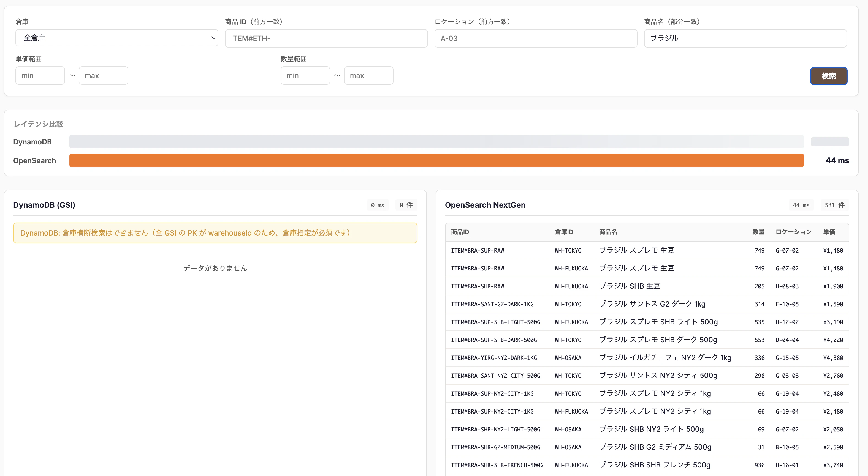Click the 検索 search button
868x476 pixels.
pos(829,76)
